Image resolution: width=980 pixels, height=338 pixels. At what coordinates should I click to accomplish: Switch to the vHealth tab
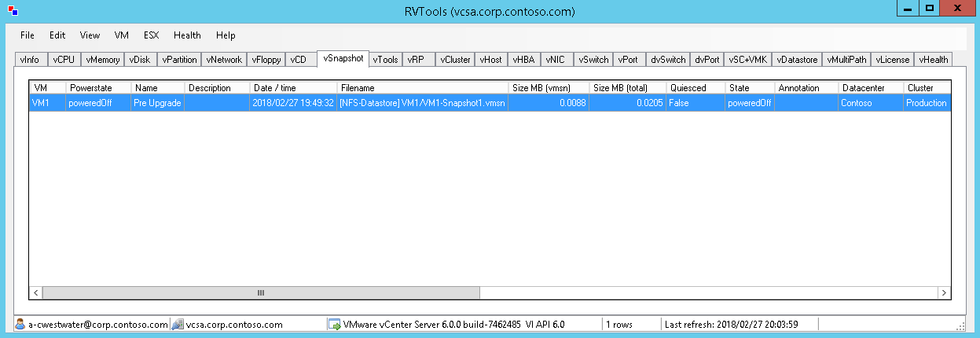[x=933, y=60]
